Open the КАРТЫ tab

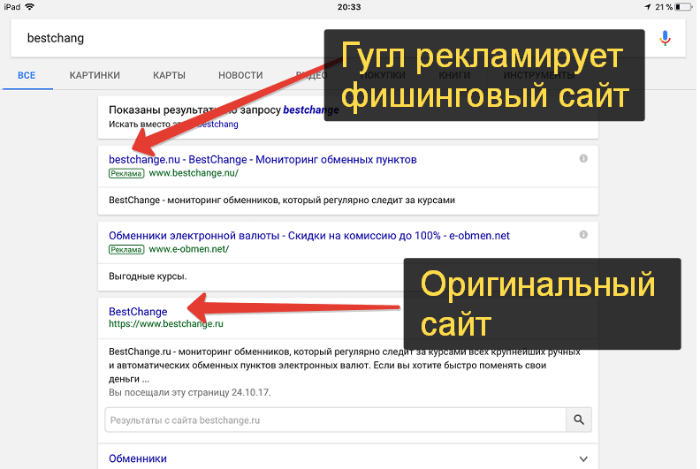click(x=169, y=75)
